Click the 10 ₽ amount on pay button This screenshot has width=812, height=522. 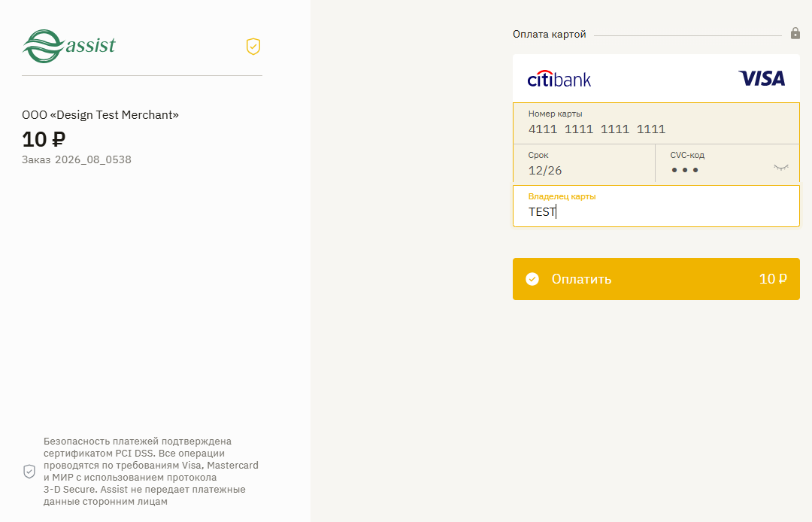coord(773,279)
